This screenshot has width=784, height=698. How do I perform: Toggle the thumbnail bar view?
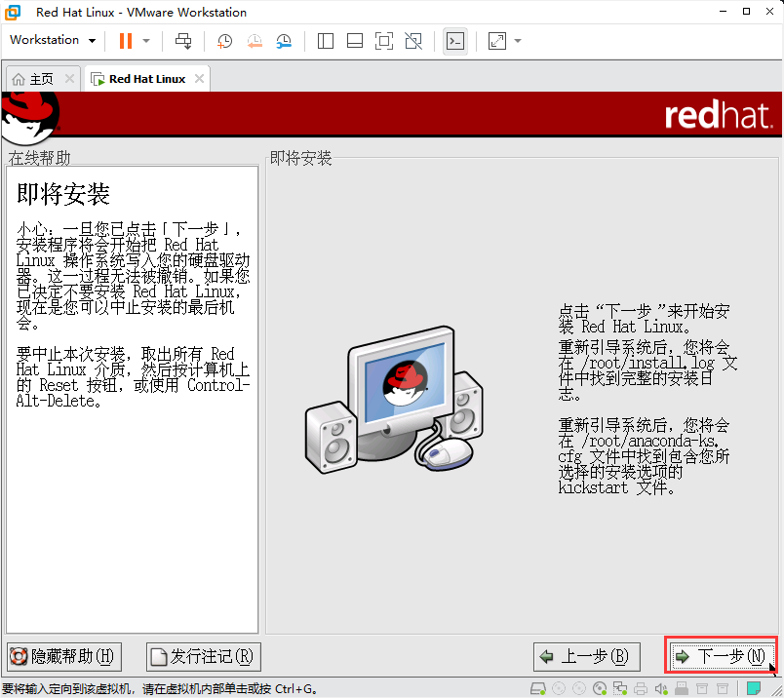click(x=355, y=41)
